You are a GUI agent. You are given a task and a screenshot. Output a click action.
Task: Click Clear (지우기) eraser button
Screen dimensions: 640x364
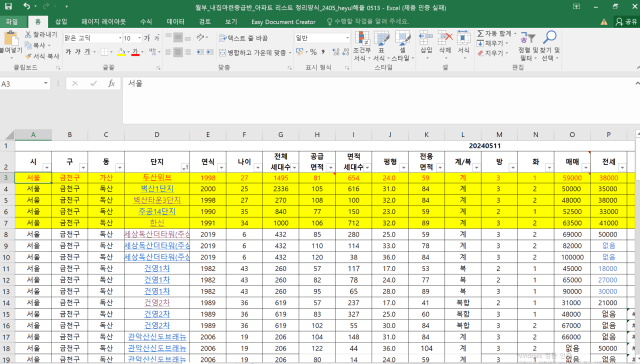[491, 53]
